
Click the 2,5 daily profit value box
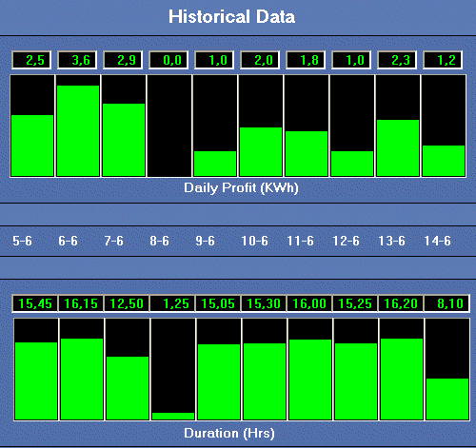click(31, 60)
